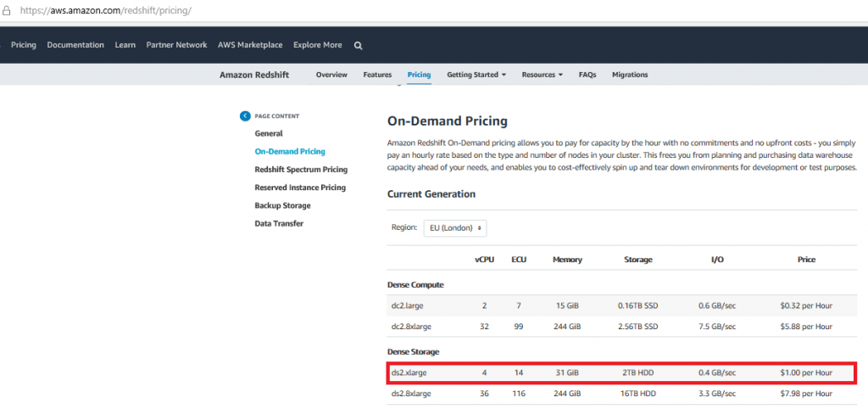Click the PAGE CONTENT sidebar label

click(277, 116)
